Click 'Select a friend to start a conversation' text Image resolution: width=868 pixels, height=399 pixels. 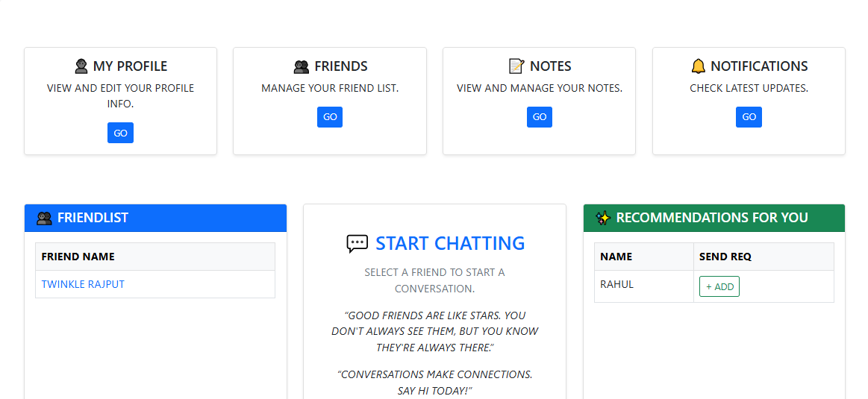click(x=434, y=280)
